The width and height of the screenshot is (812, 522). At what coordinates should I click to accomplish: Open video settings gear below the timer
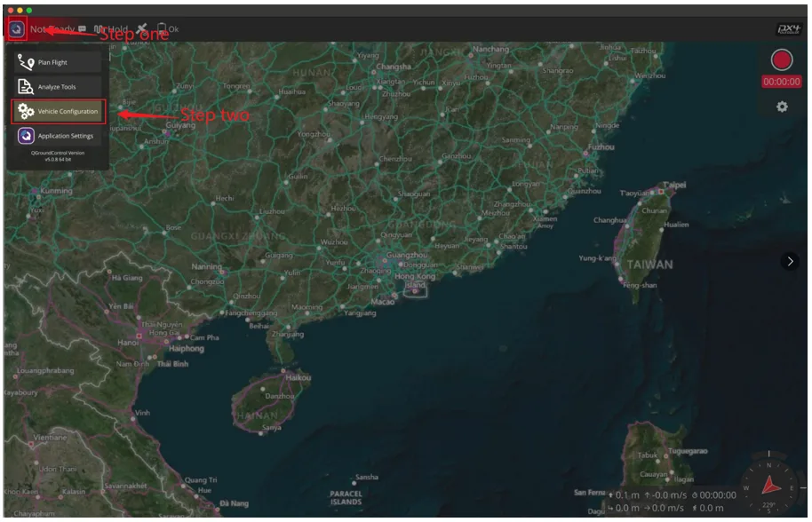tap(782, 107)
